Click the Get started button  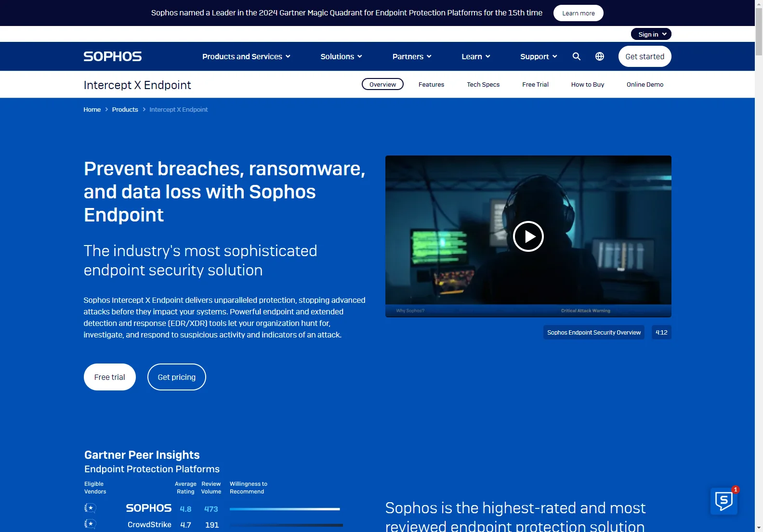click(x=645, y=56)
